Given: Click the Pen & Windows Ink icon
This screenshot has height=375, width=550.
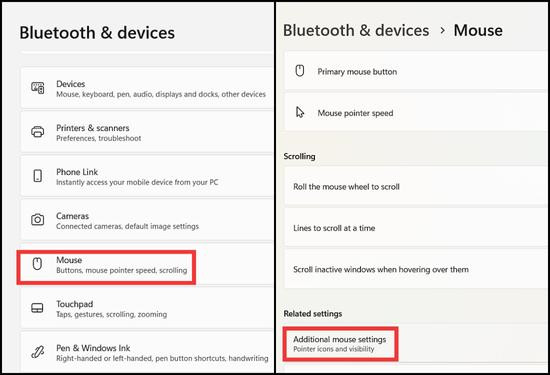Looking at the screenshot, I should [x=38, y=352].
